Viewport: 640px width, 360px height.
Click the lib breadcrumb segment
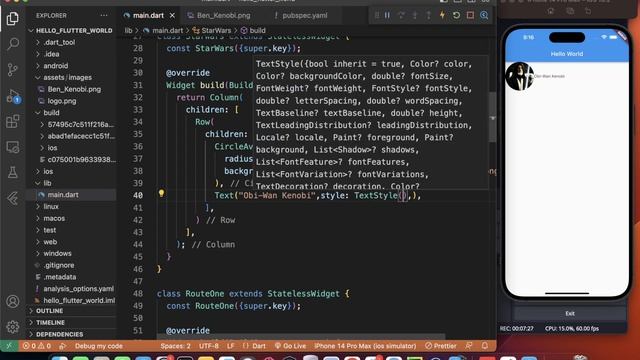tap(129, 30)
